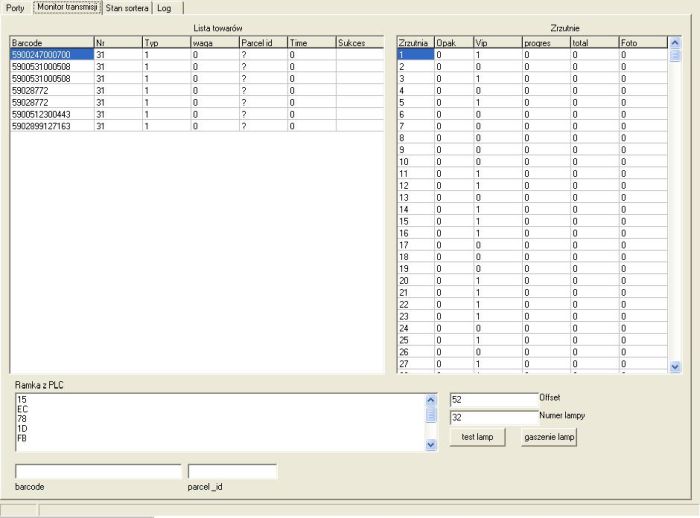This screenshot has width=700, height=518.
Task: Click the Parcel id column header
Action: (261, 43)
